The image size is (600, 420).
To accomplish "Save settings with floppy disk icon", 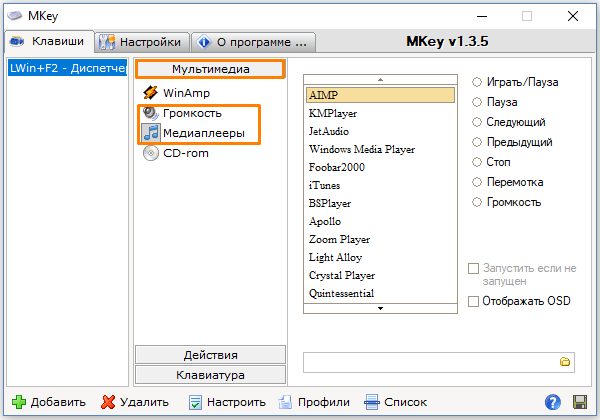I will [580, 402].
